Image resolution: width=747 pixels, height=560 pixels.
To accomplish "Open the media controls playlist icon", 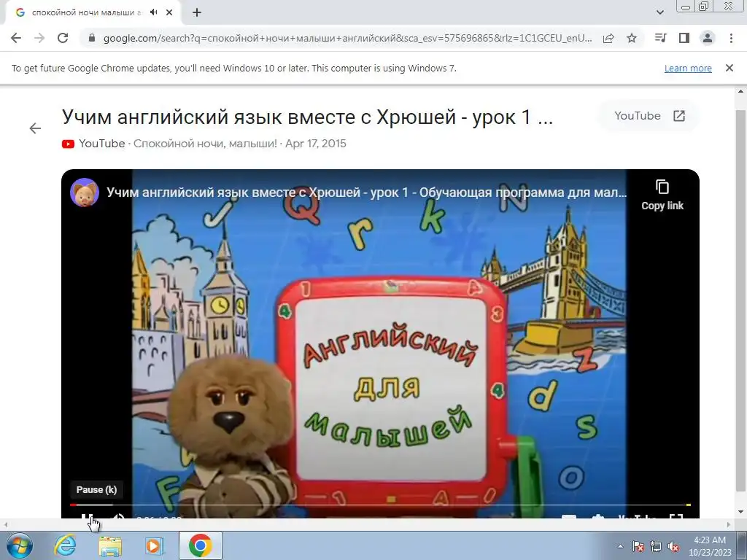I will click(x=660, y=38).
